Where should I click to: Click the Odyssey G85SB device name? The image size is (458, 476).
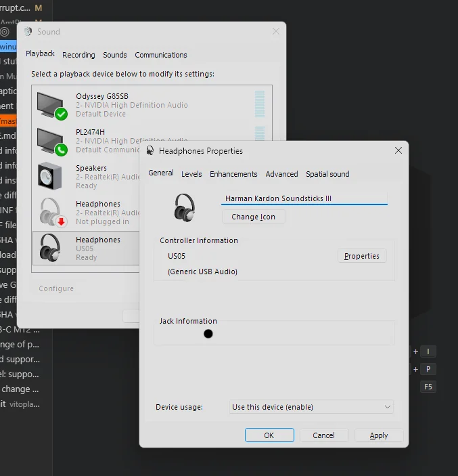(x=102, y=96)
